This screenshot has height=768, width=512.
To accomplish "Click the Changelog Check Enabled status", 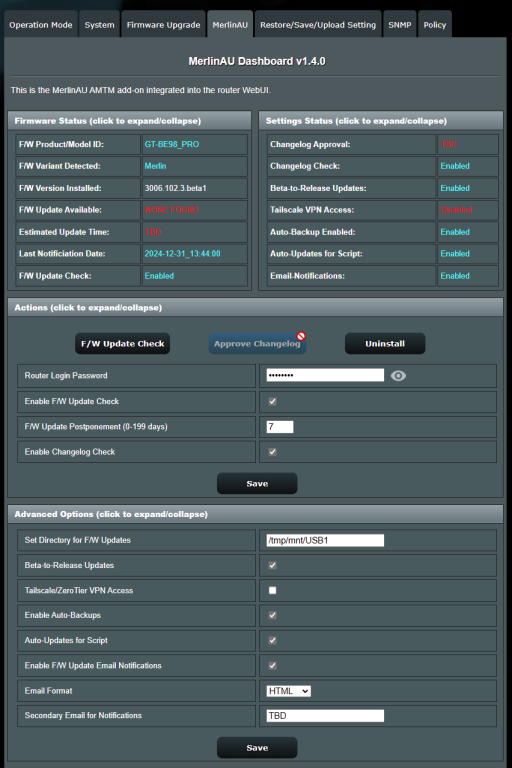I will coord(455,166).
